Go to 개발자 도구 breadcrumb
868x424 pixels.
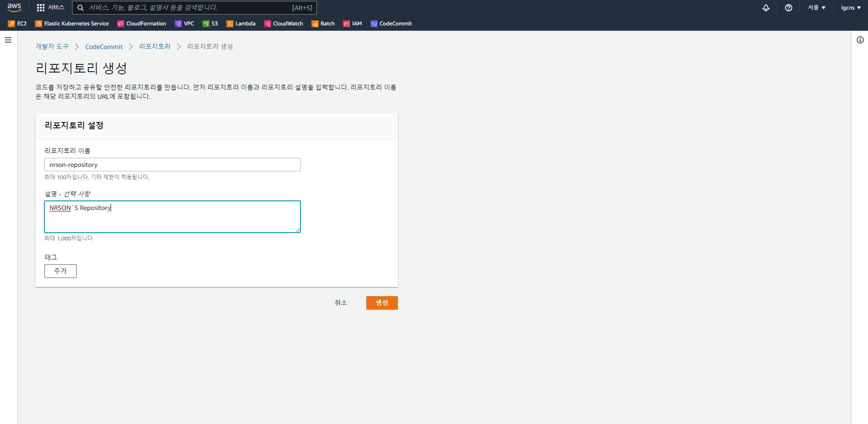[x=52, y=47]
